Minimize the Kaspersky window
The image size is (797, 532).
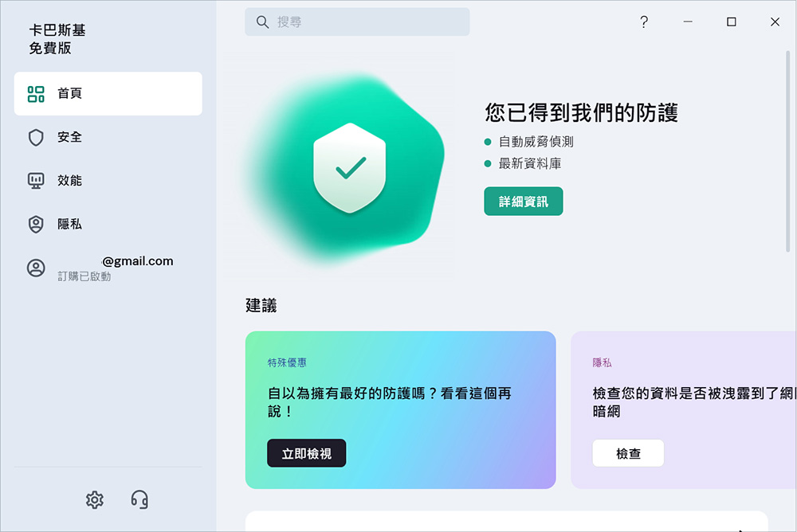[x=688, y=22]
